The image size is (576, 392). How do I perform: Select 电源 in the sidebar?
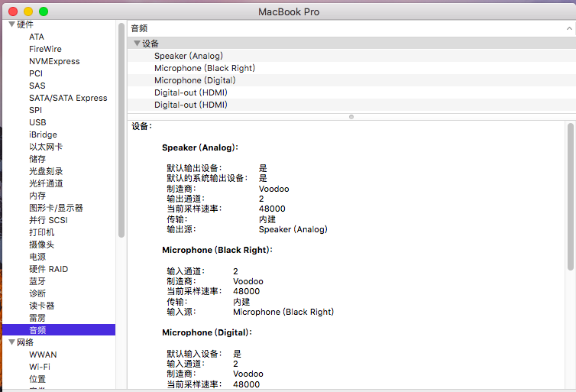click(37, 257)
